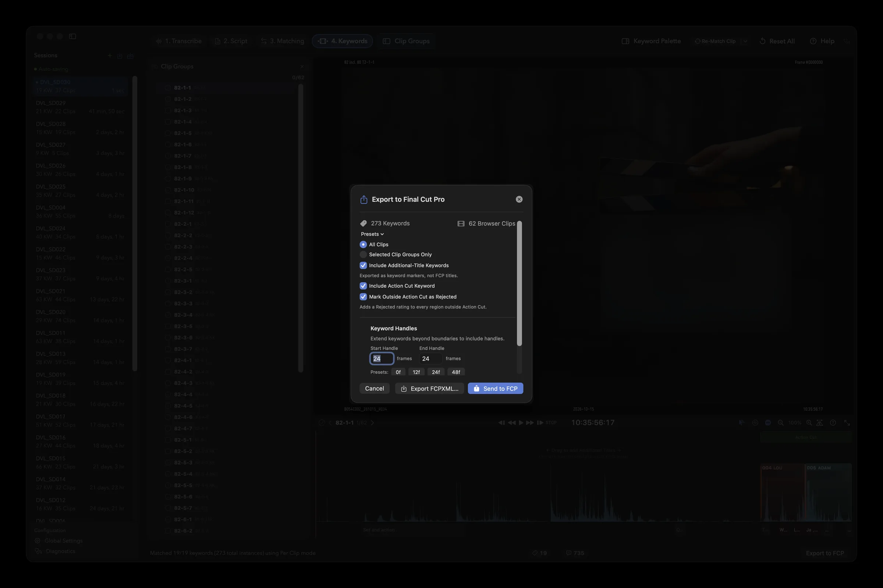Apply the 24f handle preset
Screen dimensions: 883x588
point(436,372)
